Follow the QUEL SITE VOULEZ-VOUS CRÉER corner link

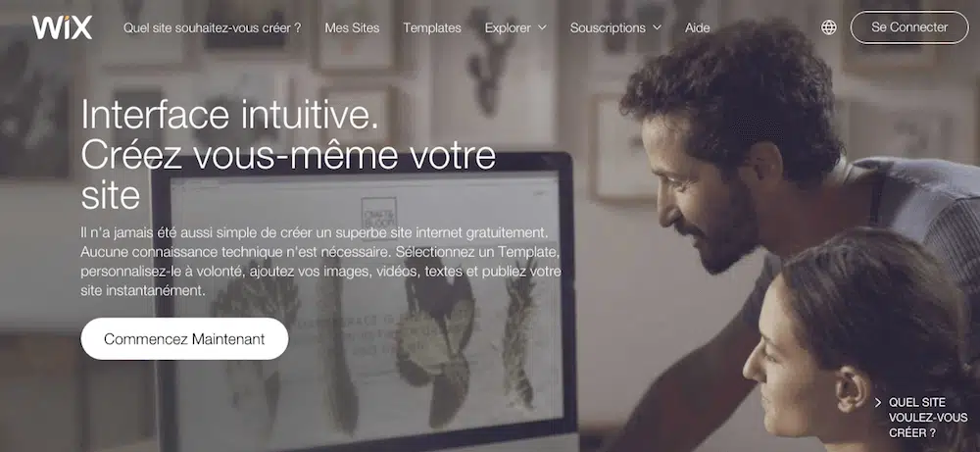point(927,418)
